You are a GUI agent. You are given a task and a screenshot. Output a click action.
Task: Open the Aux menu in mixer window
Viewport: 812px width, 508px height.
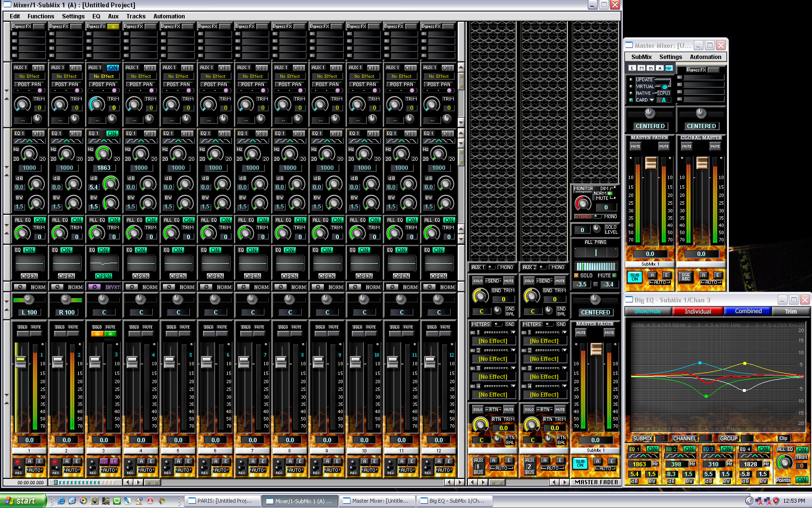click(113, 16)
